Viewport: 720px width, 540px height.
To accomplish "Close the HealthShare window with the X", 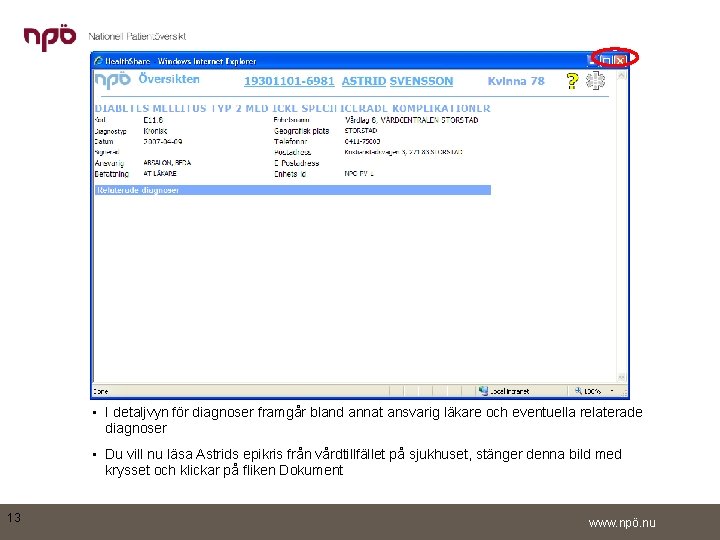I will (620, 60).
